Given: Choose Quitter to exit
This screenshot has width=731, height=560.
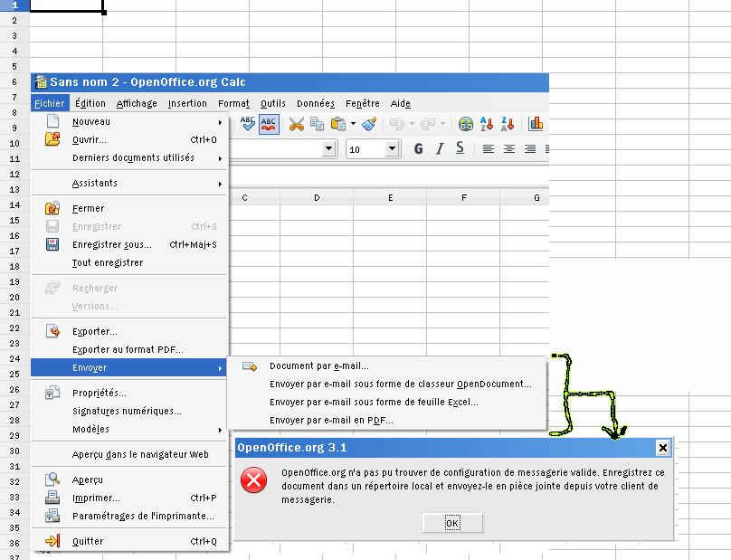Looking at the screenshot, I should 129,541.
